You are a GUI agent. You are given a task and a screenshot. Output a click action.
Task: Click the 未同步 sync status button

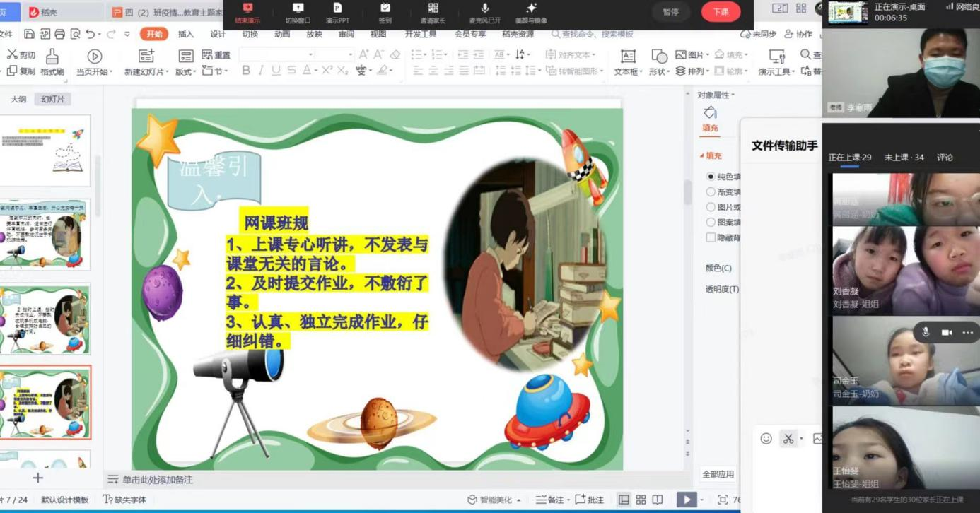[x=758, y=34]
